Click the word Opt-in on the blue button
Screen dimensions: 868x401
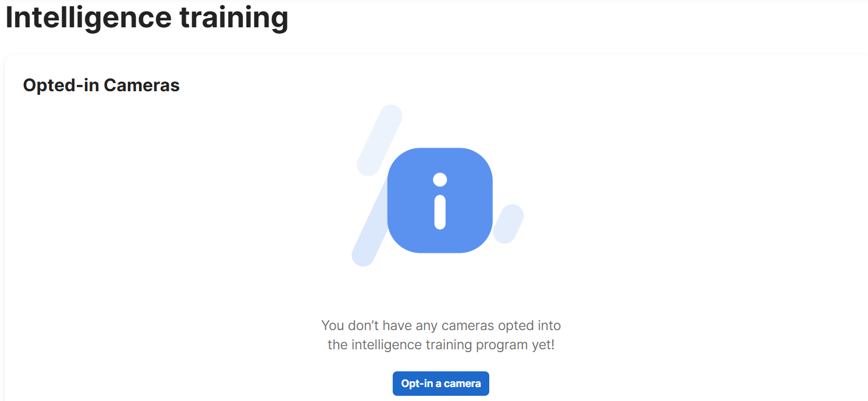click(417, 384)
